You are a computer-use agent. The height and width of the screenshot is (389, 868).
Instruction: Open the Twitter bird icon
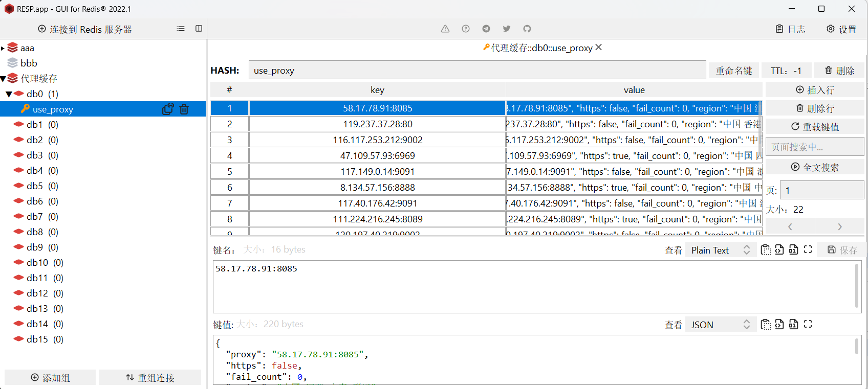pyautogui.click(x=507, y=29)
